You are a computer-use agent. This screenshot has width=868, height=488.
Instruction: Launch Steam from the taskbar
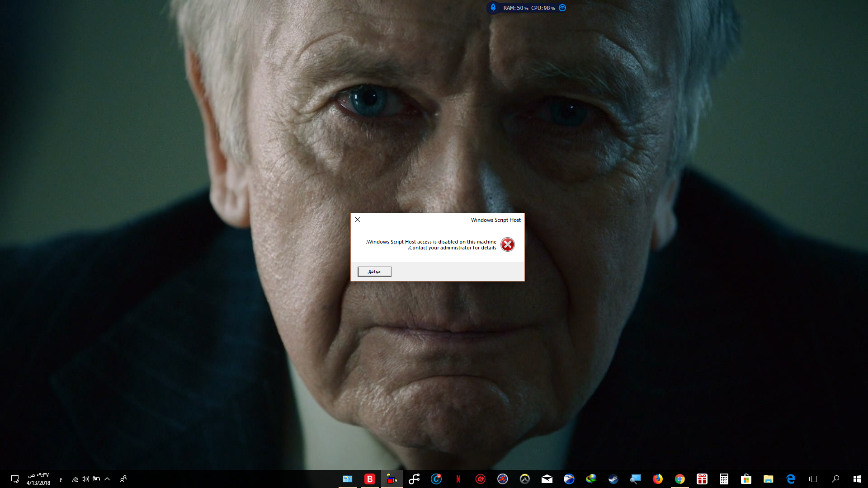point(613,479)
